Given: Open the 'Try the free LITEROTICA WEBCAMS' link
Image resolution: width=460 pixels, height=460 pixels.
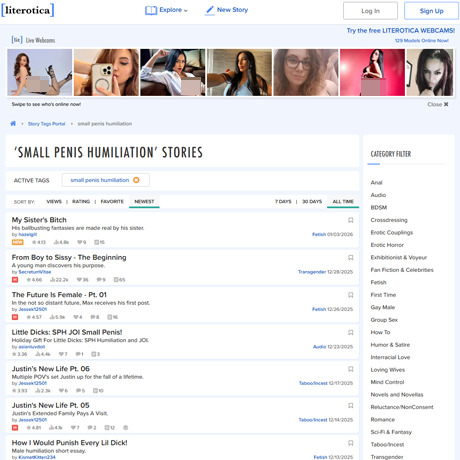Looking at the screenshot, I should (x=401, y=31).
